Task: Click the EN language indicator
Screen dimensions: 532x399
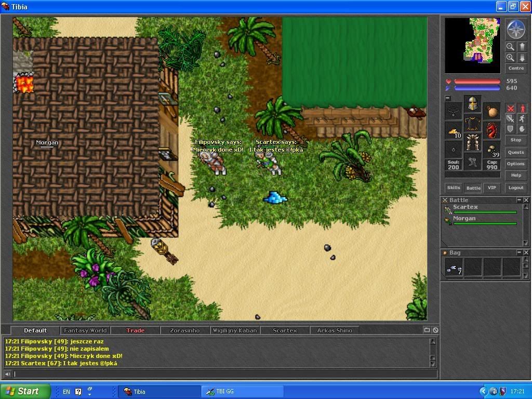Action: click(x=66, y=392)
